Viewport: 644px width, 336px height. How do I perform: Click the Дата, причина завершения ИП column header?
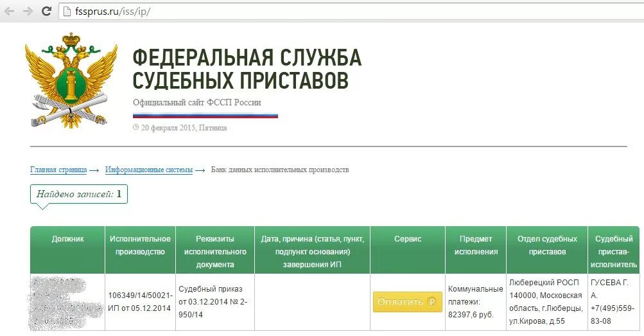pos(313,250)
